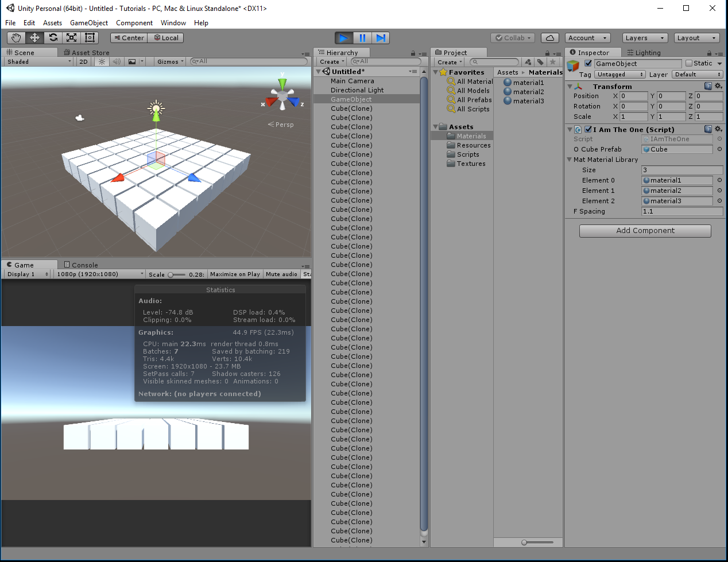Select the Scale tool

72,38
